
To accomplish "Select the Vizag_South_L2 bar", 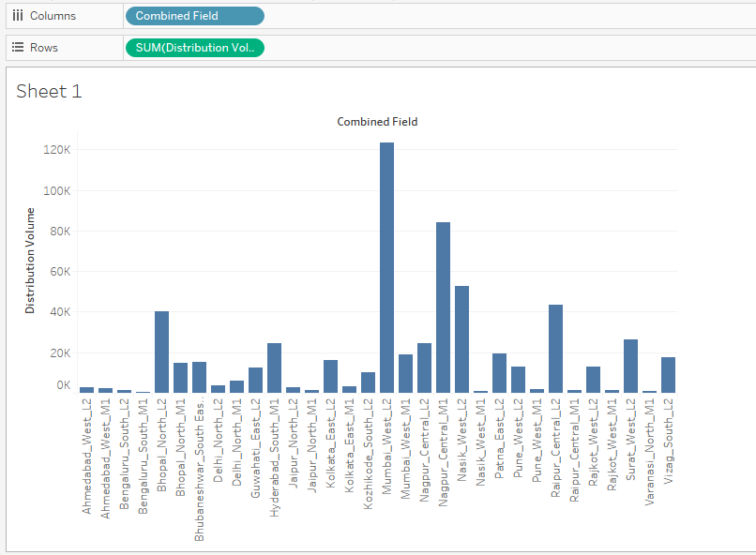I will (x=668, y=375).
